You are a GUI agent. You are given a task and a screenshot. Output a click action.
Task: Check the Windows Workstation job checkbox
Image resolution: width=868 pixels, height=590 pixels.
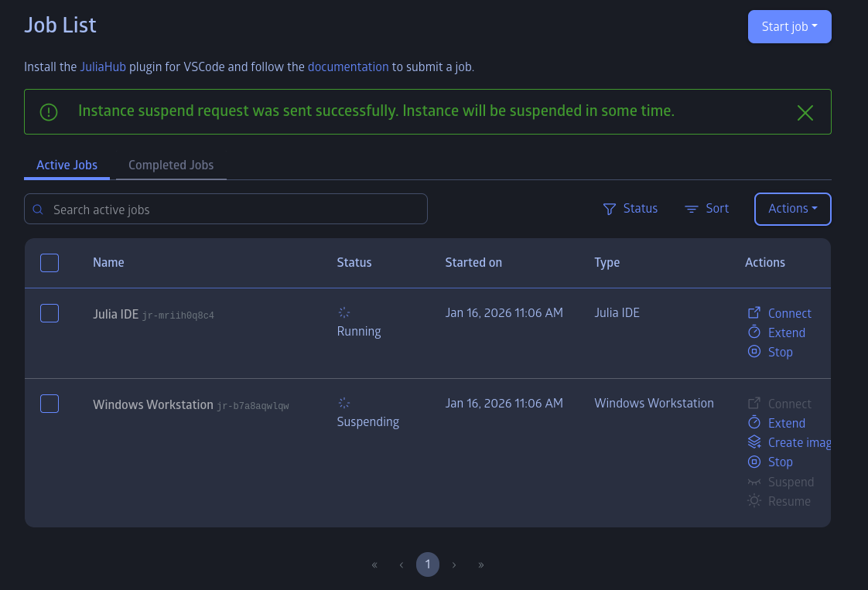(x=50, y=404)
